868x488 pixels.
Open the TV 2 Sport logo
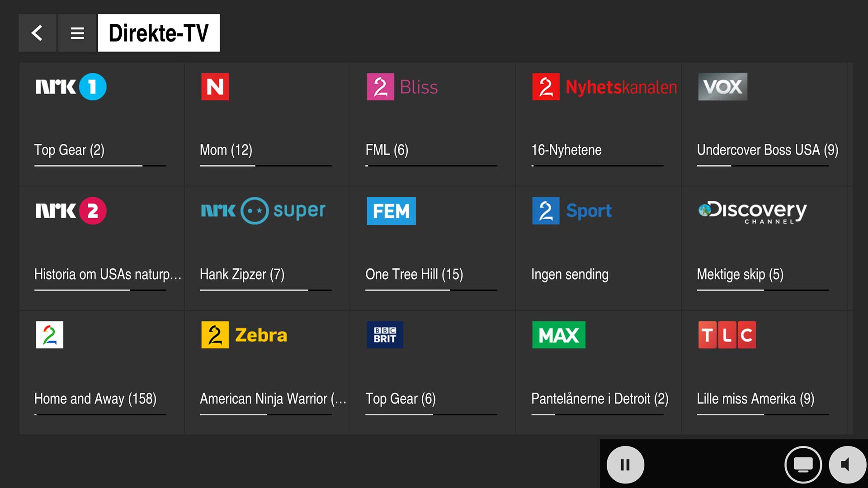[x=572, y=211]
